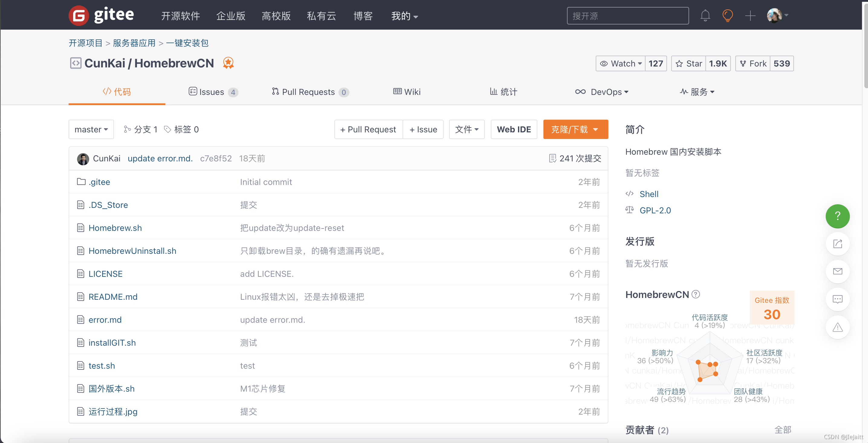Switch to the Issues tab
Screen dimensions: 868x443
point(213,92)
